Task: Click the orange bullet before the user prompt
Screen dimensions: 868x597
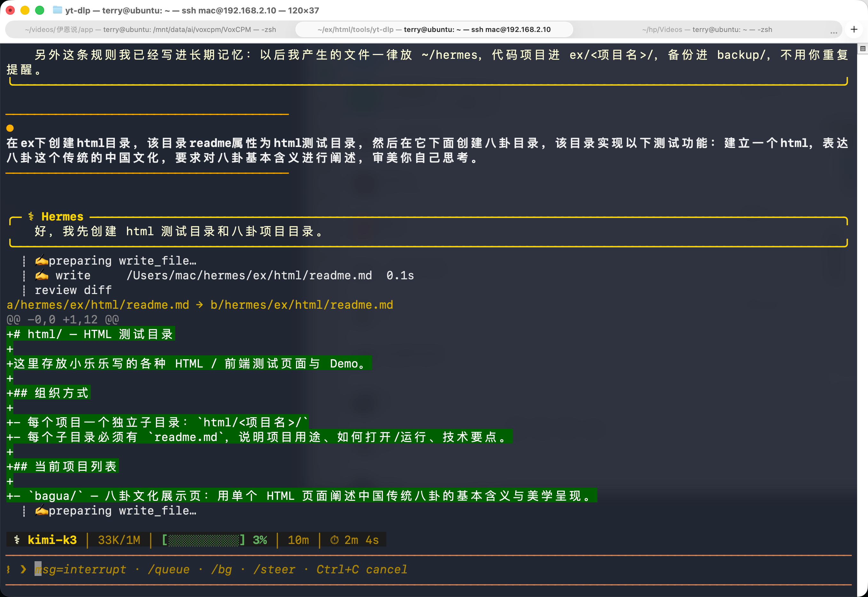Action: (10, 128)
